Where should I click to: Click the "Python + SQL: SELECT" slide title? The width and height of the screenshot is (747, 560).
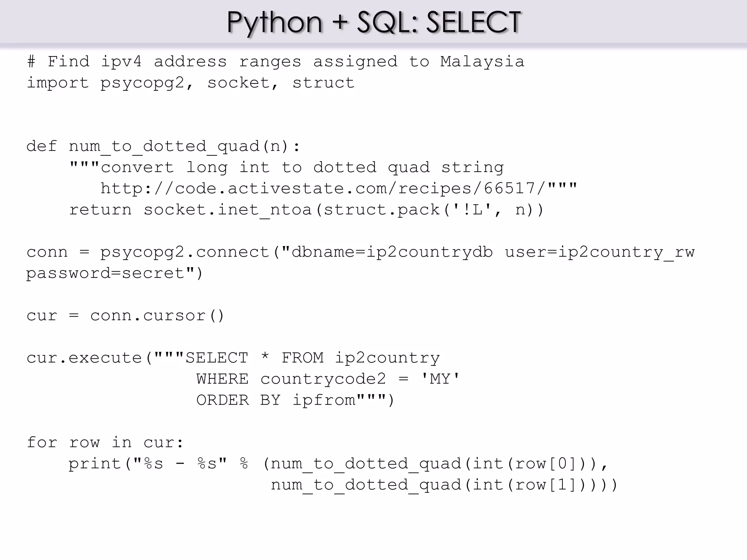click(x=373, y=22)
